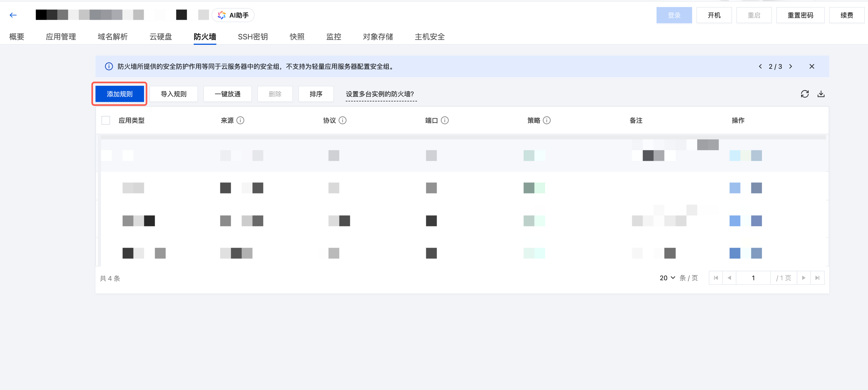This screenshot has width=868, height=390.
Task: Click info icon next to 来源
Action: (240, 120)
